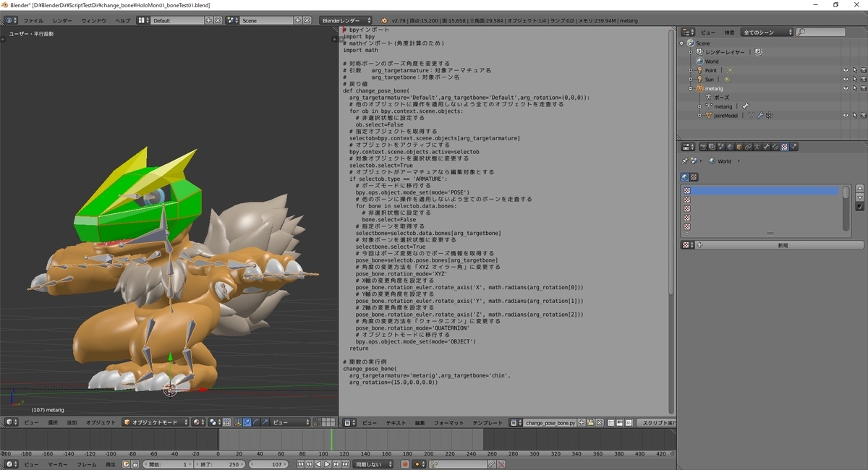Open the 同期しない sync dropdown
The image size is (868, 470).
coord(373,464)
